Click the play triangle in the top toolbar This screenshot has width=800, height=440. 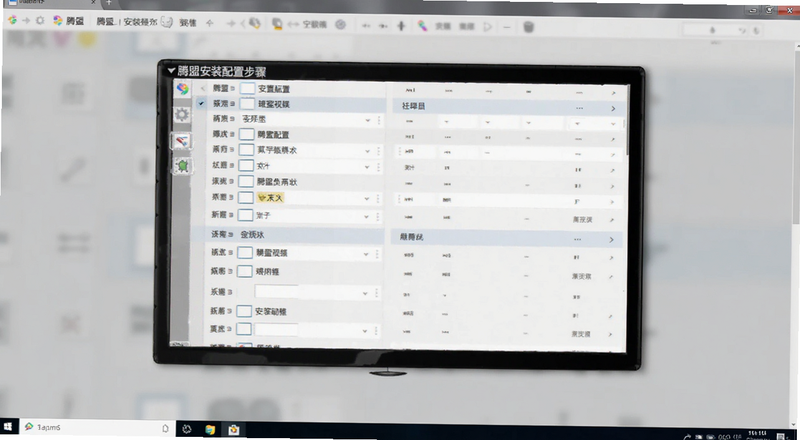tap(488, 27)
